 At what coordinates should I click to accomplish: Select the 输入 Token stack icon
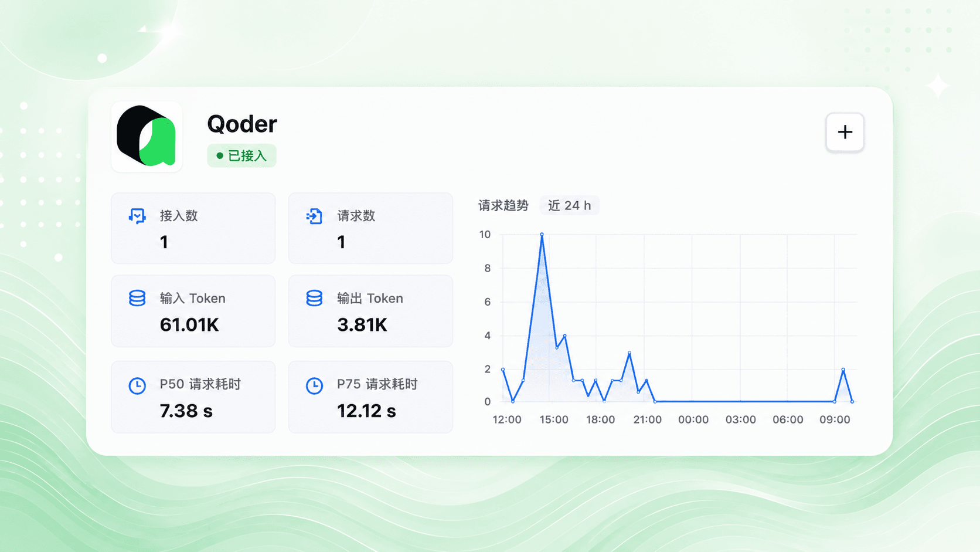[137, 298]
